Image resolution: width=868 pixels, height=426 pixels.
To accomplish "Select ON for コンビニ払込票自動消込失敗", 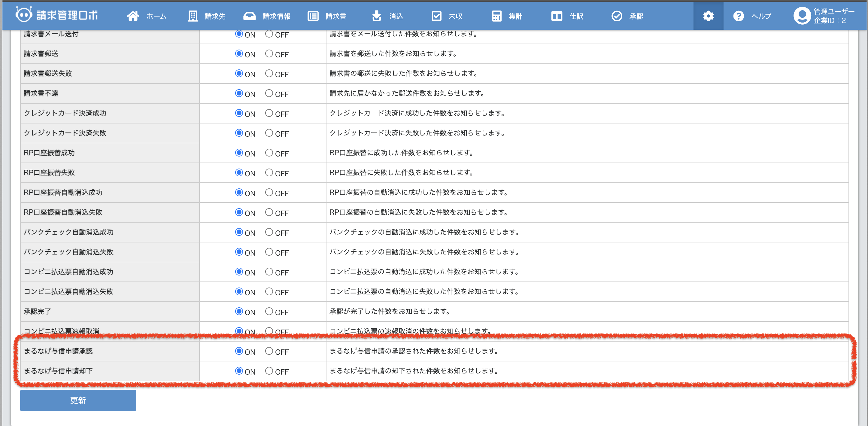I will click(239, 291).
